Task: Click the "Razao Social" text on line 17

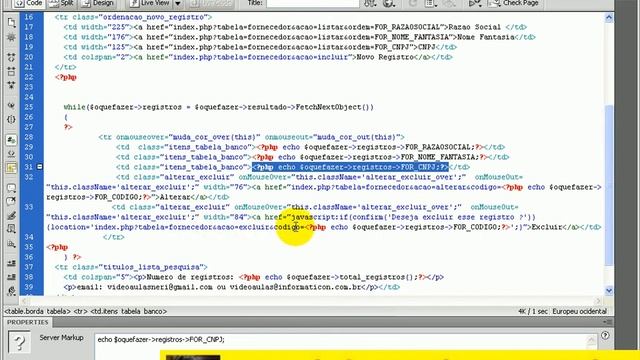Action: pyautogui.click(x=475, y=27)
